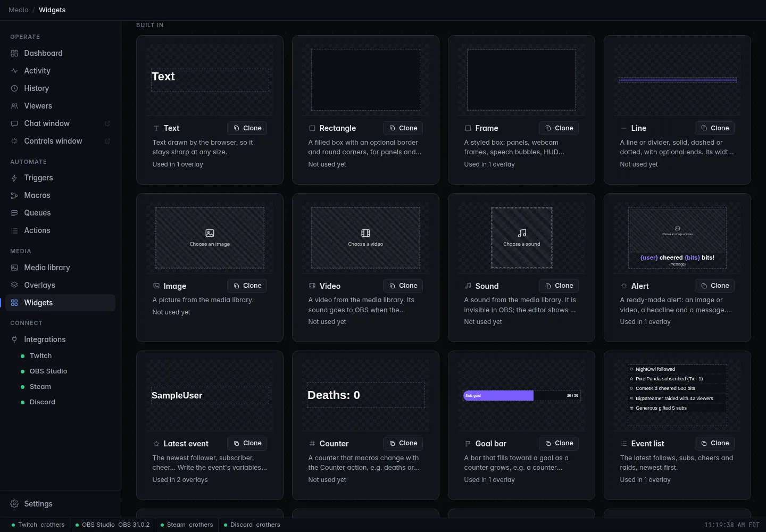Open Dashboard via its grid icon
Viewport: 766px width, 532px height.
pyautogui.click(x=14, y=53)
